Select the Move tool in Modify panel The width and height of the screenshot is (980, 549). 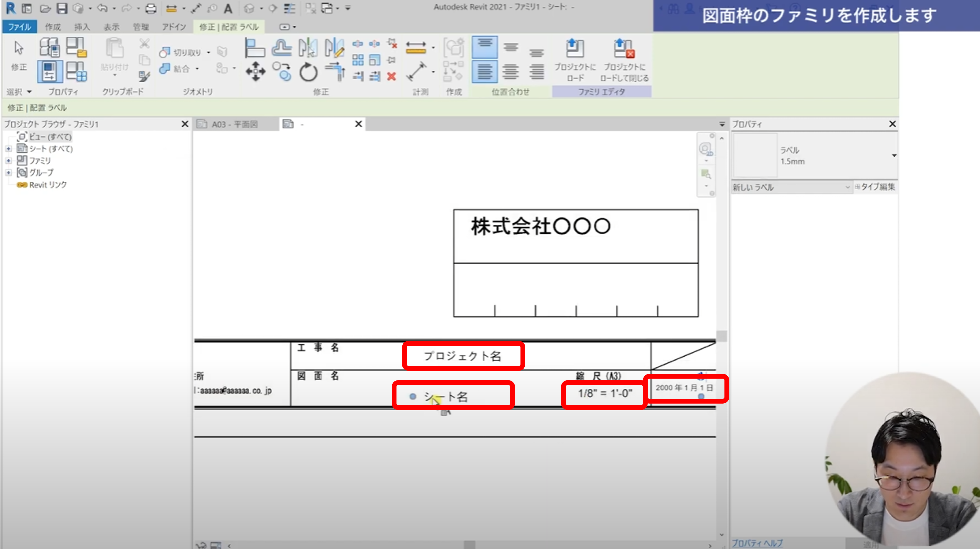255,71
